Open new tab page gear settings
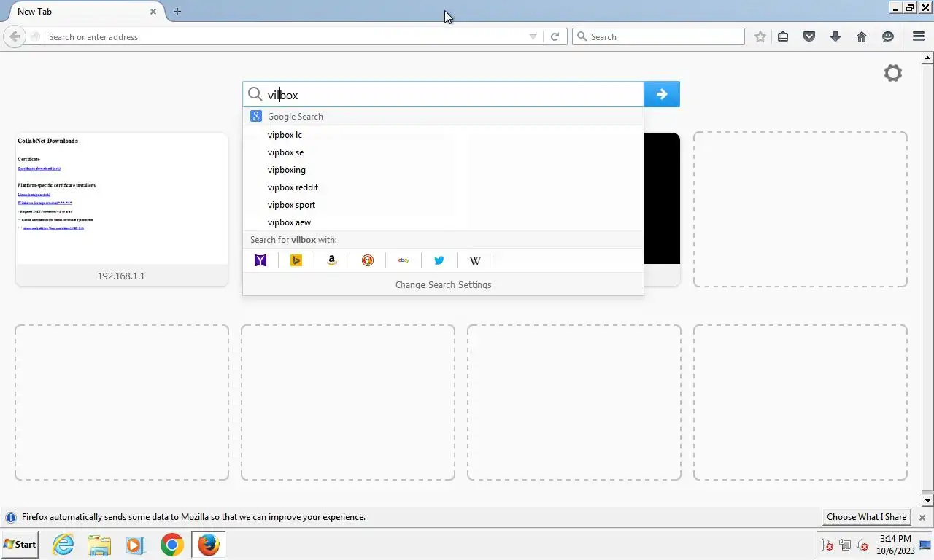The width and height of the screenshot is (934, 560). click(893, 73)
